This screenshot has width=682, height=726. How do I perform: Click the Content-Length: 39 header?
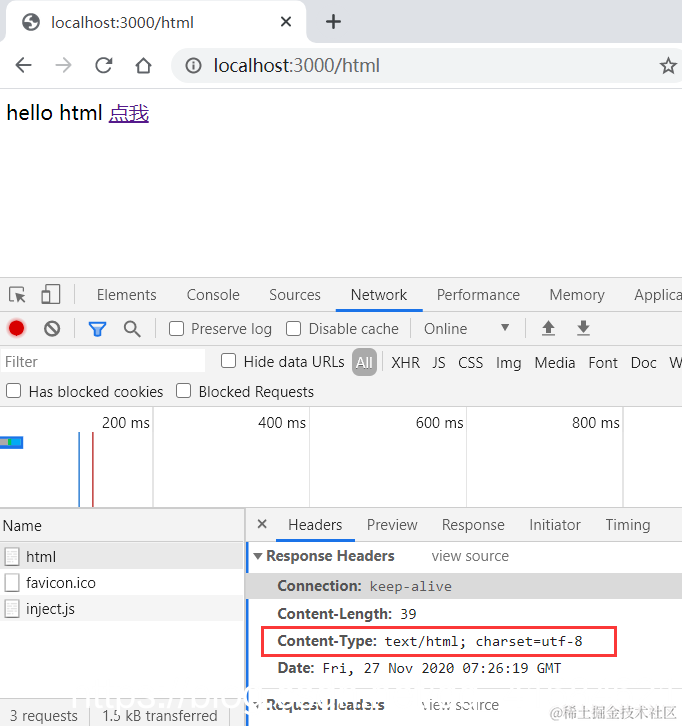[x=347, y=614]
